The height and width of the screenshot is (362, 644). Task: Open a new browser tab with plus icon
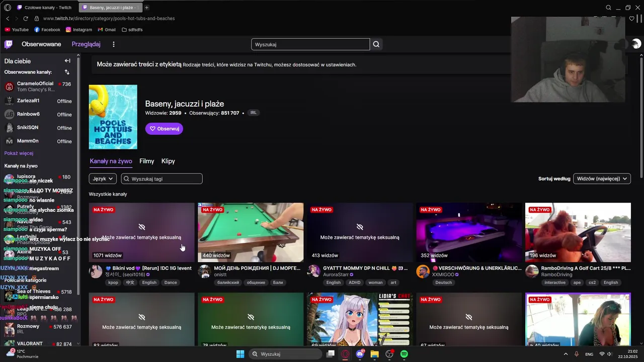point(146,8)
